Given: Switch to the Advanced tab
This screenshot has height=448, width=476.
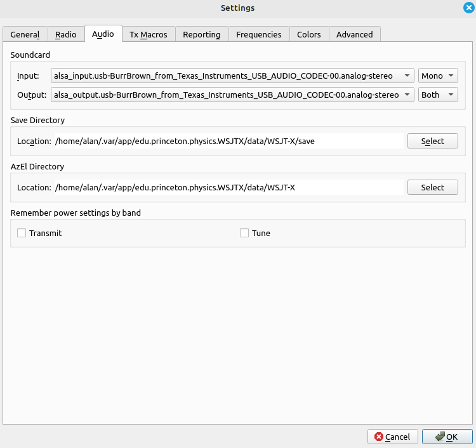Looking at the screenshot, I should tap(354, 34).
